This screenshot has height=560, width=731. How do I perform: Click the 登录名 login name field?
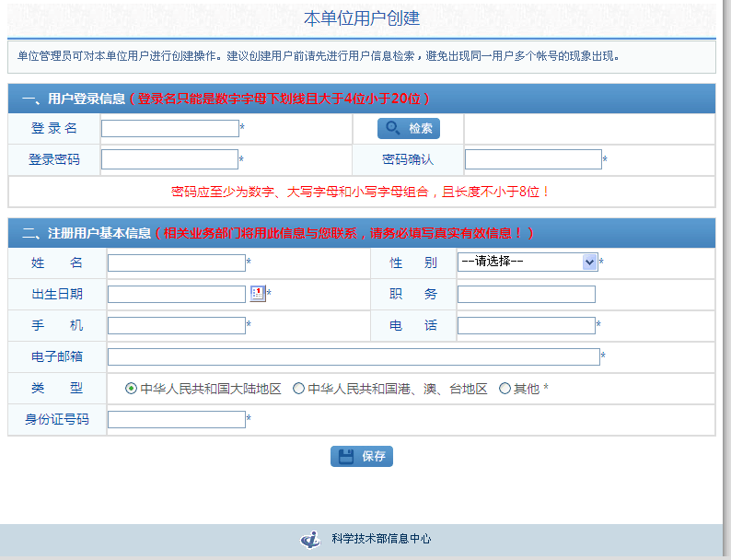(169, 129)
